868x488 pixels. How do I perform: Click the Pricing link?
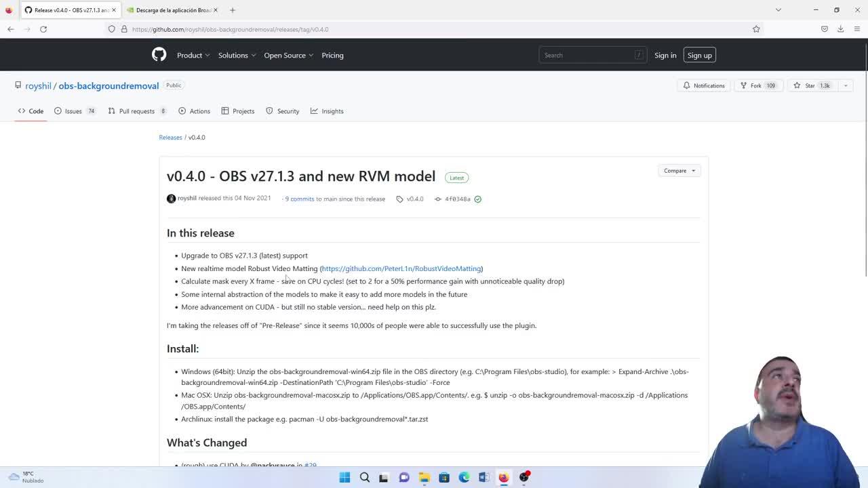pos(332,55)
